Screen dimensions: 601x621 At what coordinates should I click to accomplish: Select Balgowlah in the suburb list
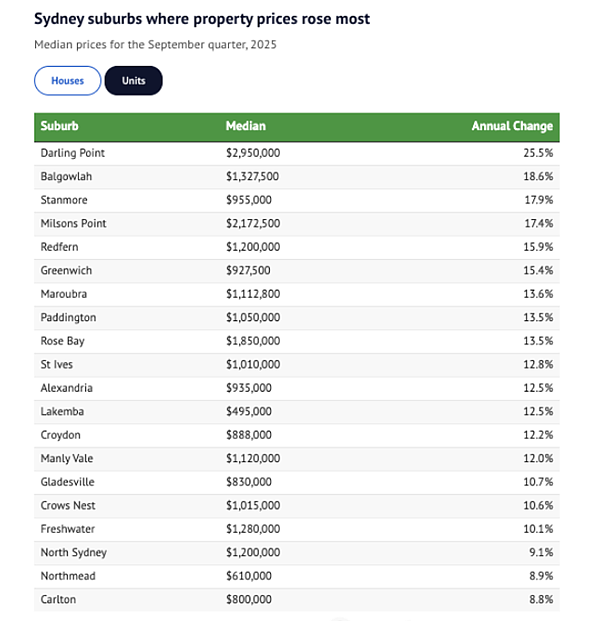[66, 177]
